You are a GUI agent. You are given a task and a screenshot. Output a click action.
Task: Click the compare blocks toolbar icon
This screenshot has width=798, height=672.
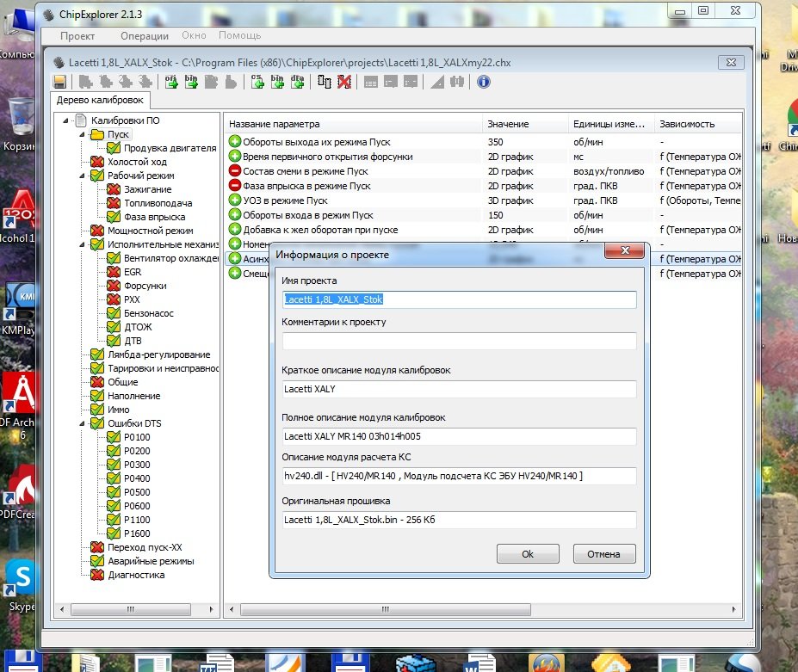coord(325,82)
